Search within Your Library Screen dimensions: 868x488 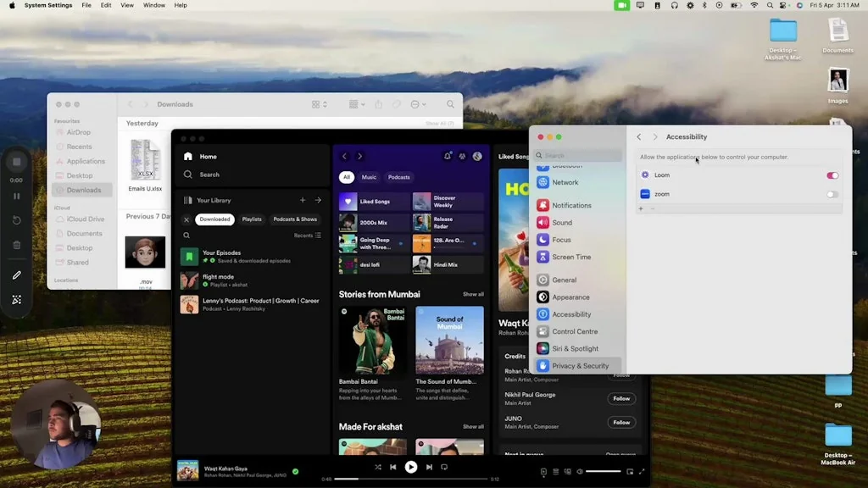187,236
